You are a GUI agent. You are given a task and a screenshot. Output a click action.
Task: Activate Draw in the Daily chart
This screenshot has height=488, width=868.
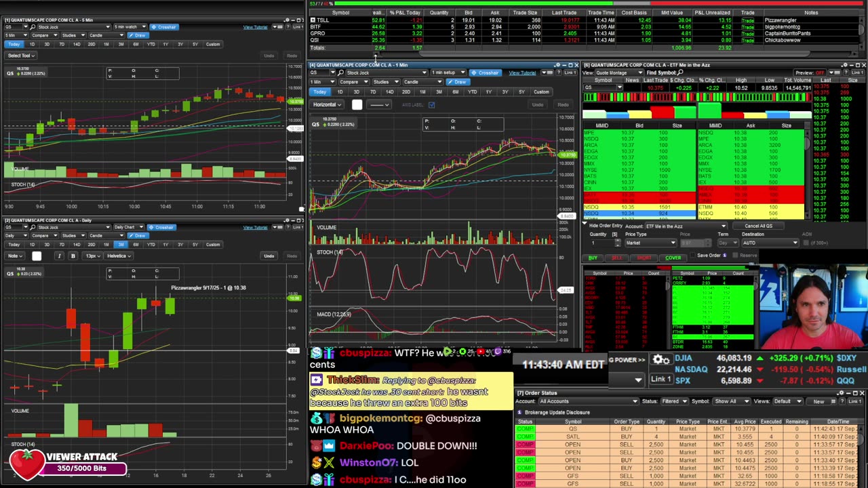coord(138,235)
